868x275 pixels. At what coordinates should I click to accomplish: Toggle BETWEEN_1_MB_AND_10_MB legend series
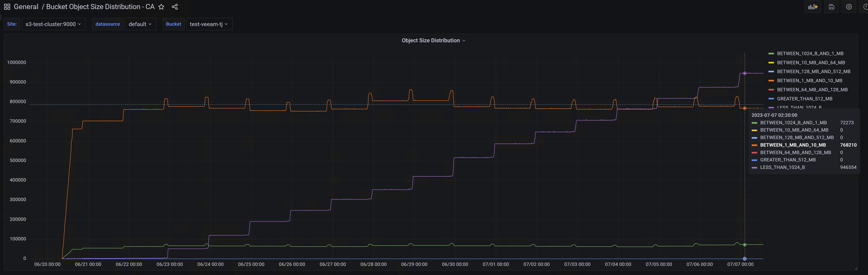click(x=809, y=81)
